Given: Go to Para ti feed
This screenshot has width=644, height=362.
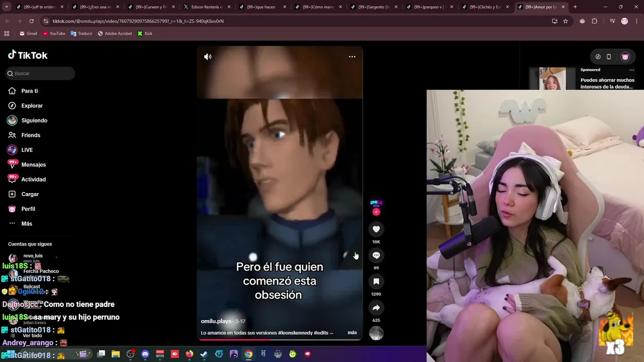Looking at the screenshot, I should click(30, 91).
